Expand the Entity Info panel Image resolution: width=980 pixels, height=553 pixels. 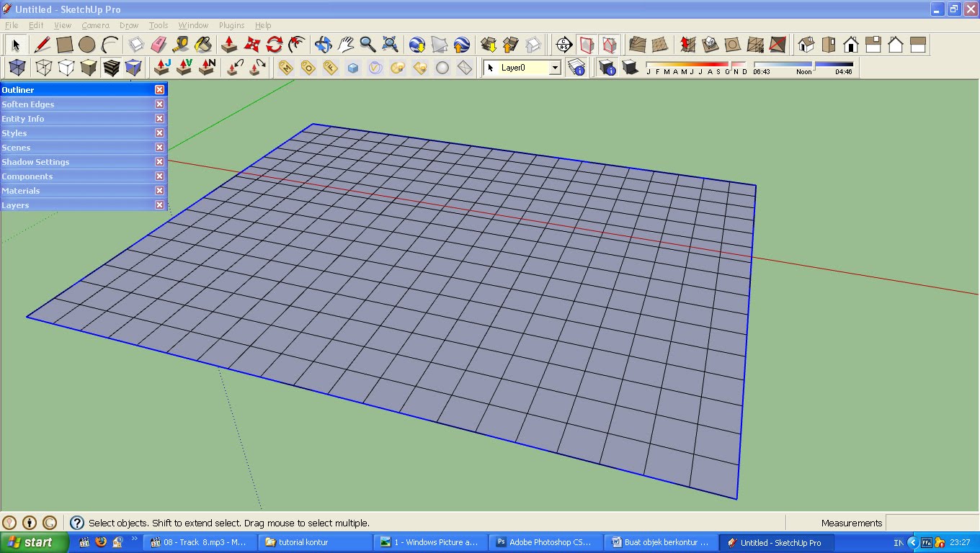pyautogui.click(x=23, y=119)
